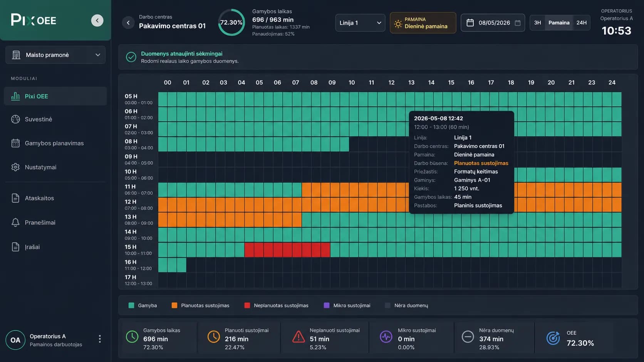Click the Suvestinė dashboard icon

pyautogui.click(x=15, y=119)
